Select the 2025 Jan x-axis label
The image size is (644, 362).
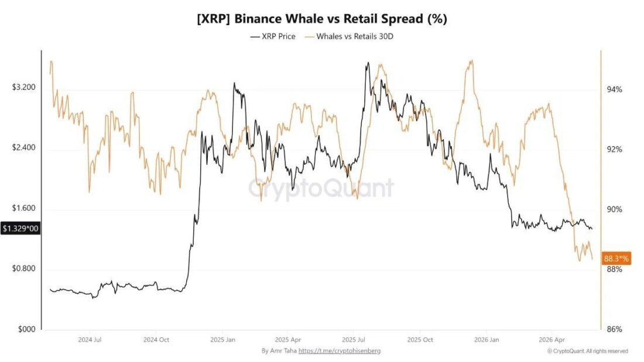222,340
